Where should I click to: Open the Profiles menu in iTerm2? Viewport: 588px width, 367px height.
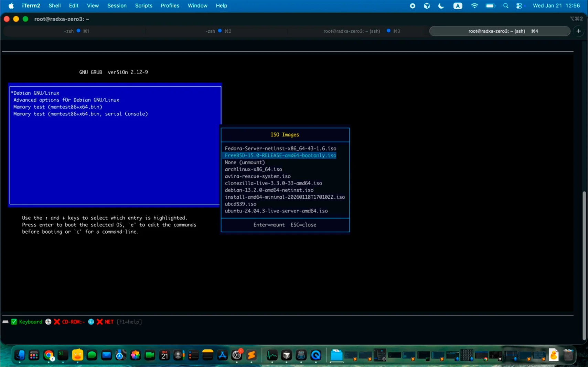[170, 5]
